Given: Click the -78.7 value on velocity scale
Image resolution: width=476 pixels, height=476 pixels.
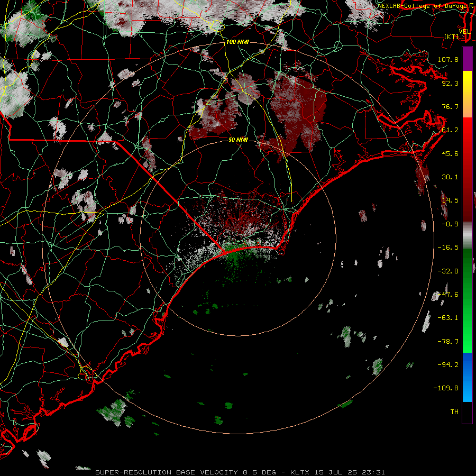Looking at the screenshot, I should coord(448,342).
